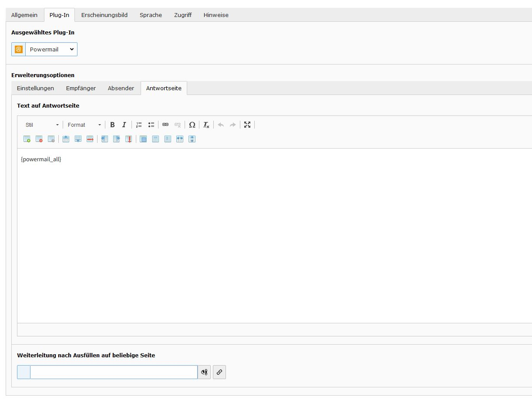The image size is (532, 400).
Task: Open the Stil dropdown
Action: click(42, 125)
